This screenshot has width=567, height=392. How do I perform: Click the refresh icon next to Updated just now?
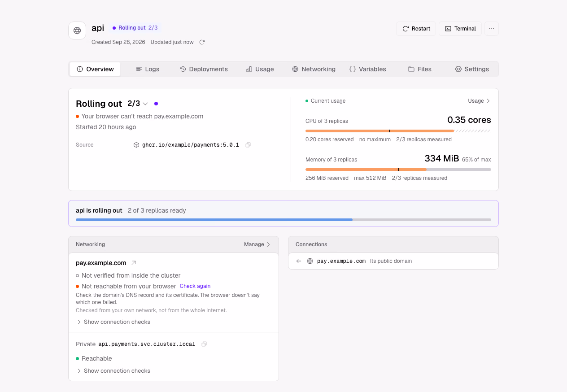(x=202, y=42)
